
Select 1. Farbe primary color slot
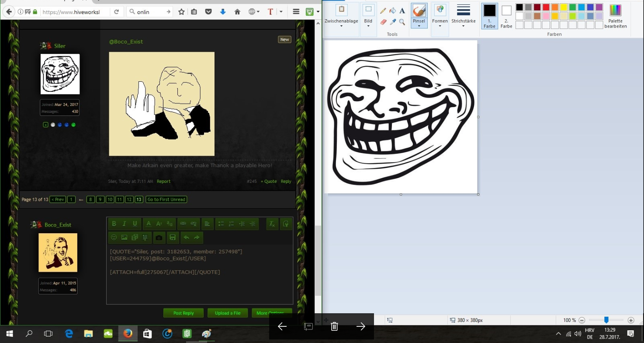point(489,16)
